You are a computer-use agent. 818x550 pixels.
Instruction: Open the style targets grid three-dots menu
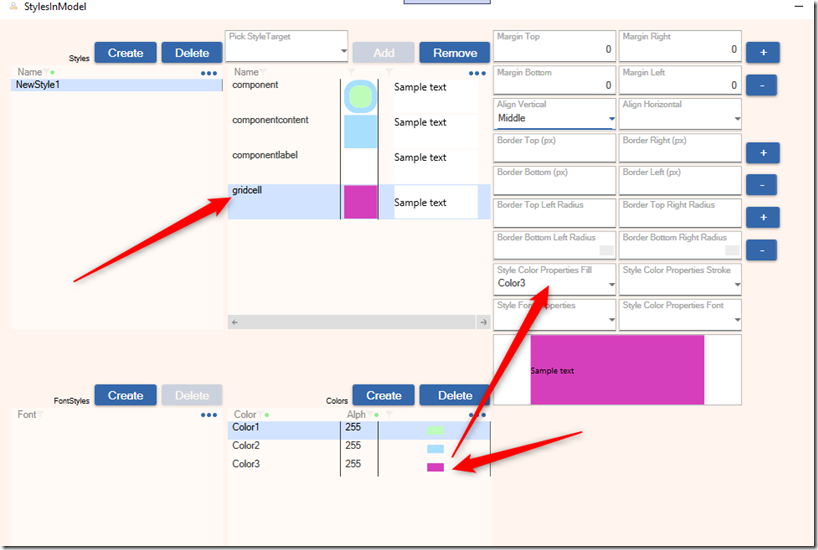coord(477,73)
